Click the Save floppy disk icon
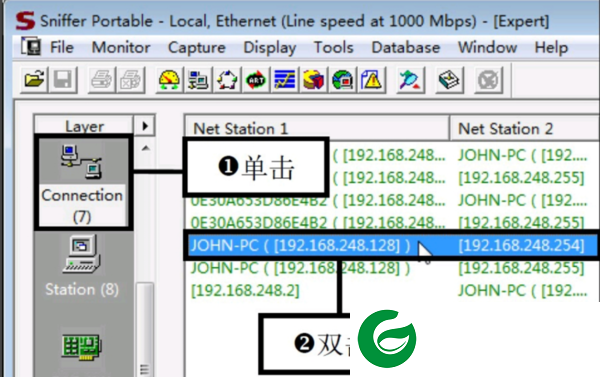 [x=63, y=80]
